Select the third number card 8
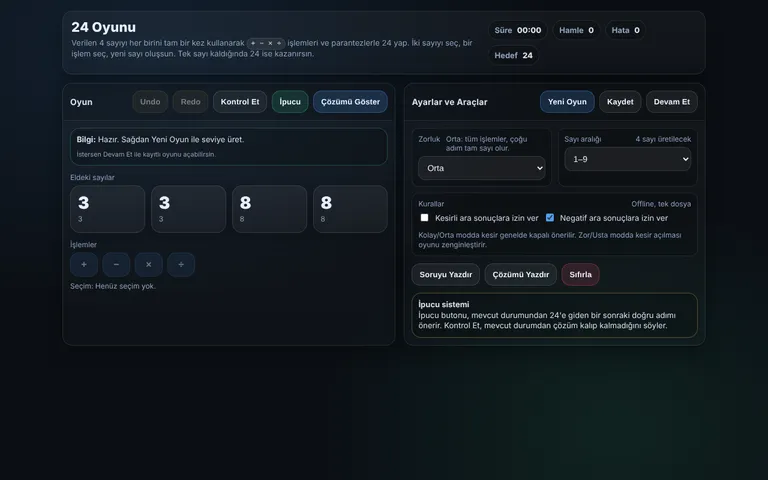Screen dimensions: 768x480 pos(269,209)
